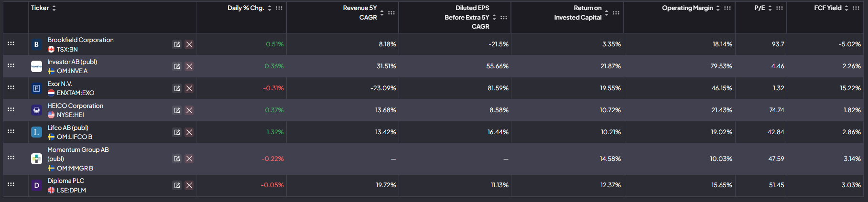Click Investor AB's 79.53% operating margin
868x202 pixels.
721,66
